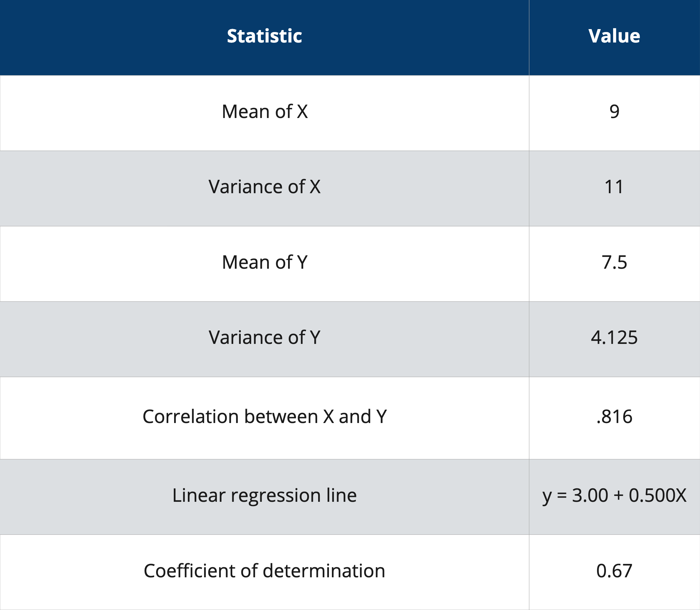The height and width of the screenshot is (610, 700).
Task: Click the word regression in the table
Action: pyautogui.click(x=275, y=496)
